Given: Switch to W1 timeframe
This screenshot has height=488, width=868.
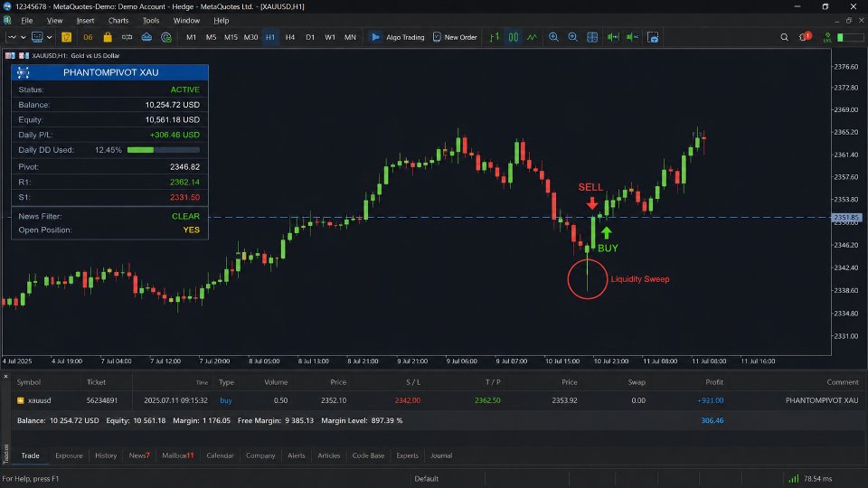Looking at the screenshot, I should (x=330, y=37).
